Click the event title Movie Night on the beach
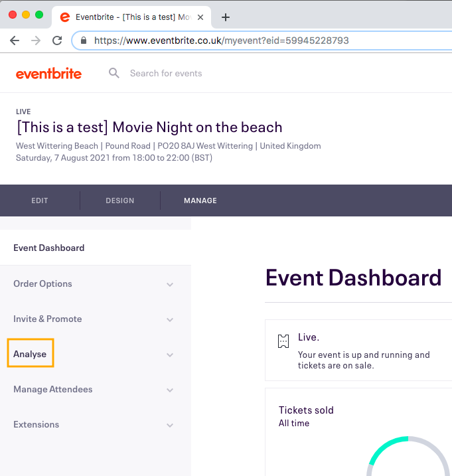 [x=149, y=127]
